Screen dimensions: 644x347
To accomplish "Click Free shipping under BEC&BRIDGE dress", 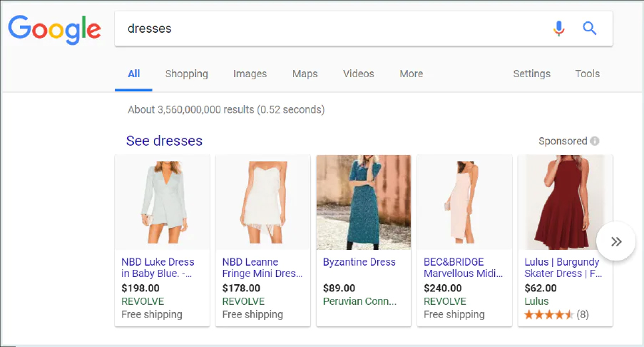I will click(454, 315).
